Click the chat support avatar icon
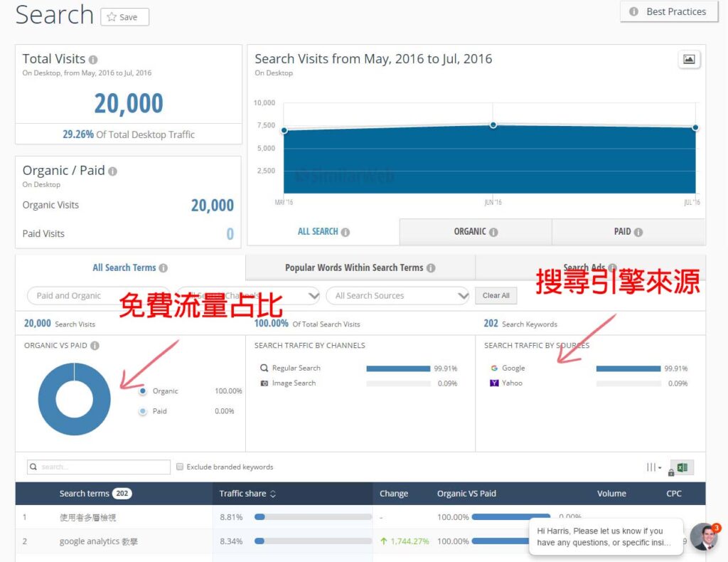 click(705, 536)
